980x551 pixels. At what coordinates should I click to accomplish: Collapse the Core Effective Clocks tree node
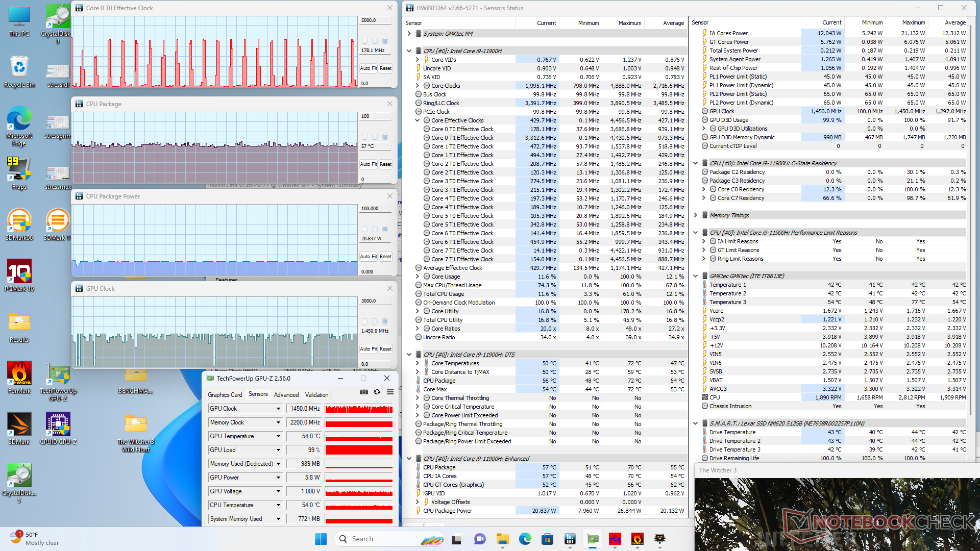(x=417, y=120)
